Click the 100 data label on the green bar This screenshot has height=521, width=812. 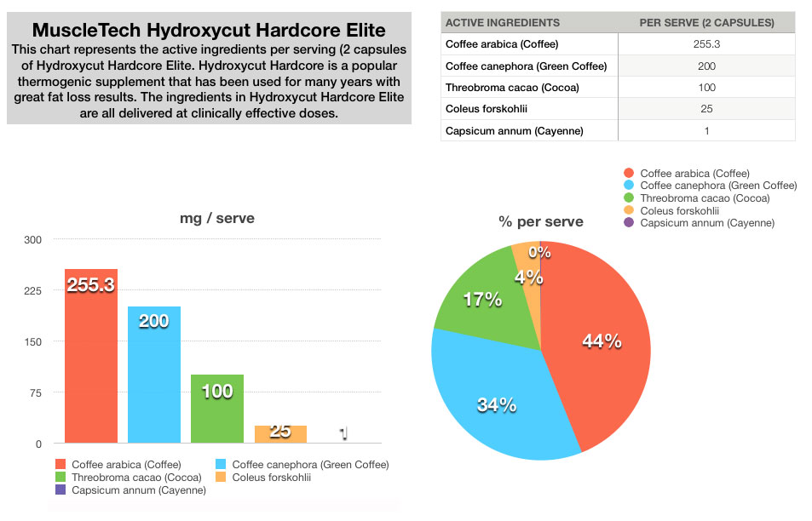click(217, 391)
